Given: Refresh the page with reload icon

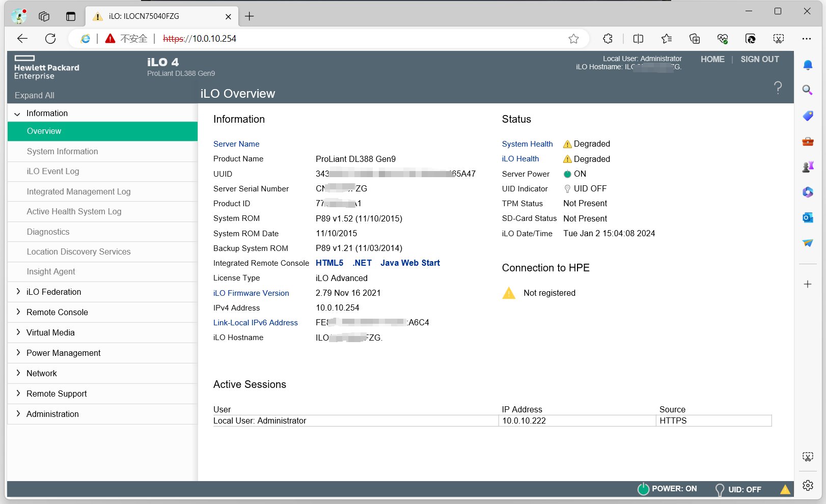Looking at the screenshot, I should (50, 39).
